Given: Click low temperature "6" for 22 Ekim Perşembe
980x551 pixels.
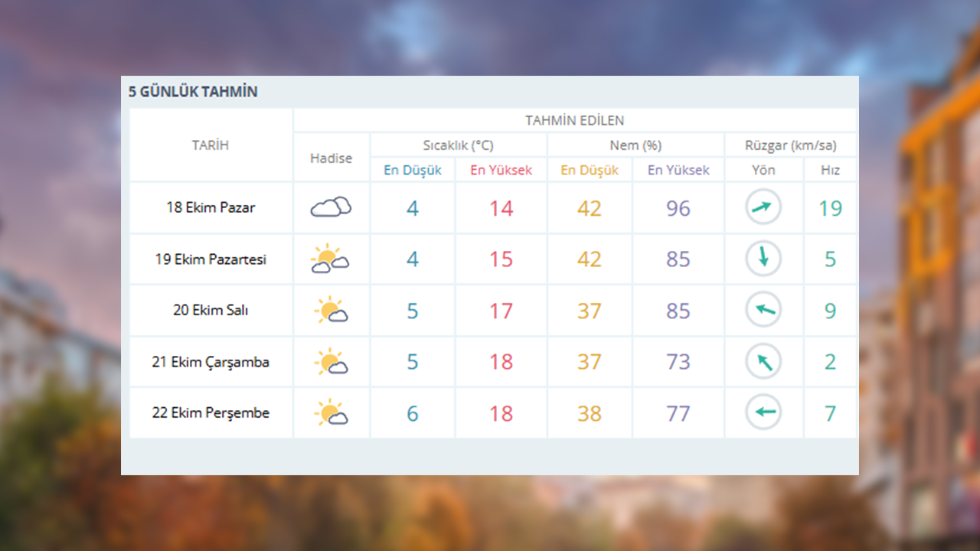Looking at the screenshot, I should (413, 414).
